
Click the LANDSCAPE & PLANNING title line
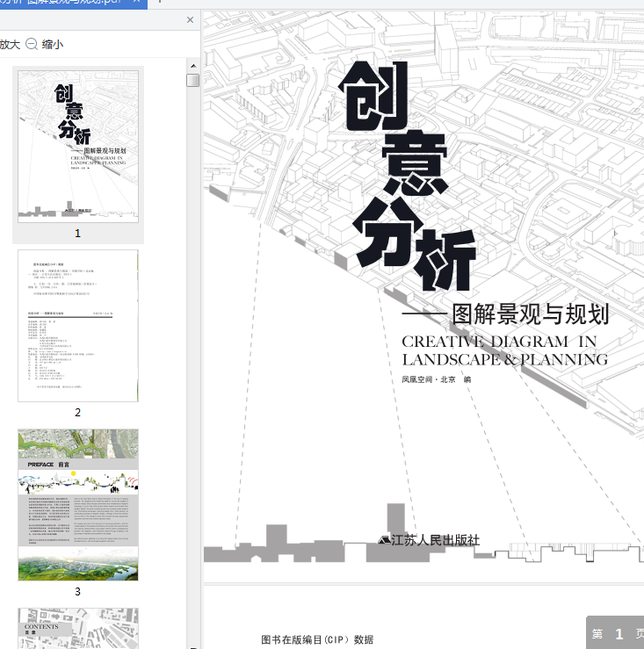505,359
